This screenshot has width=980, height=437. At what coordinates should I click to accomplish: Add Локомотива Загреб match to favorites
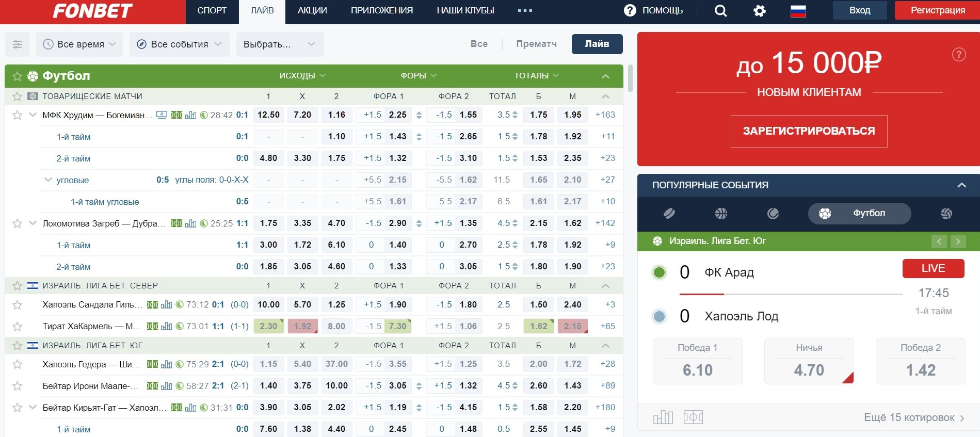pos(17,223)
